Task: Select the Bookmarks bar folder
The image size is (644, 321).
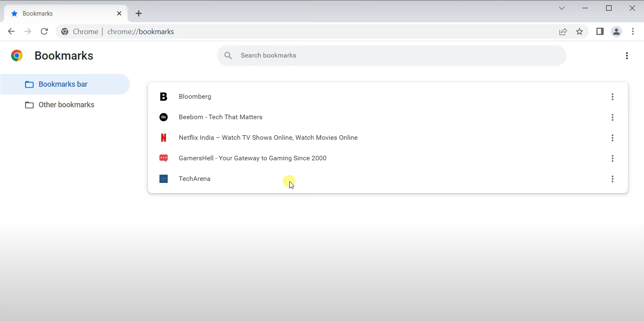Action: (x=65, y=84)
